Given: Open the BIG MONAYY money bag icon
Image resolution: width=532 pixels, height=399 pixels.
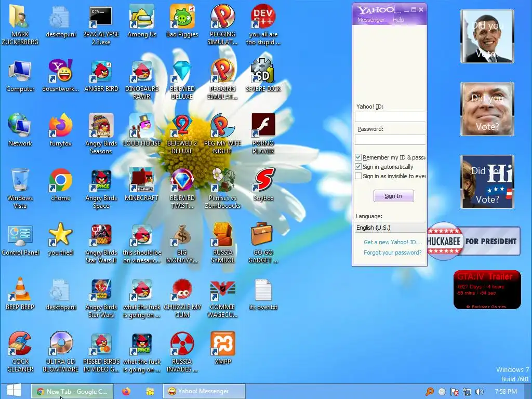Looking at the screenshot, I should point(182,235).
